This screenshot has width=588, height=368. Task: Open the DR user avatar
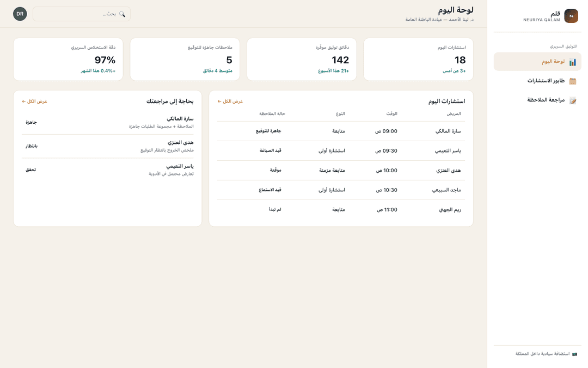click(x=20, y=14)
